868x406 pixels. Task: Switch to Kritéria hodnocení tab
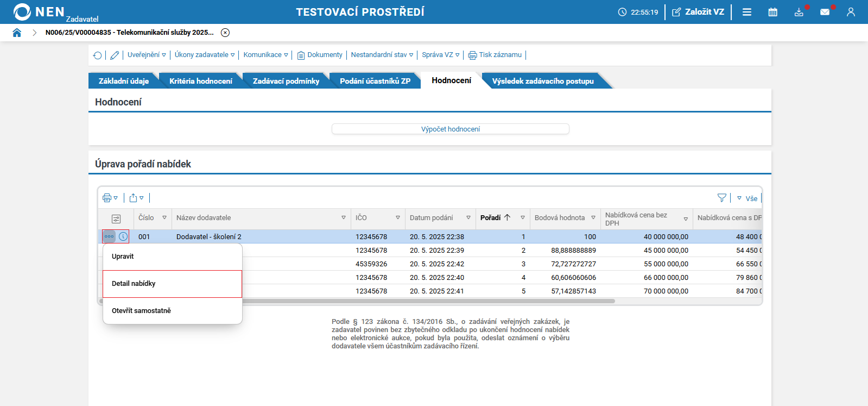[x=201, y=81]
